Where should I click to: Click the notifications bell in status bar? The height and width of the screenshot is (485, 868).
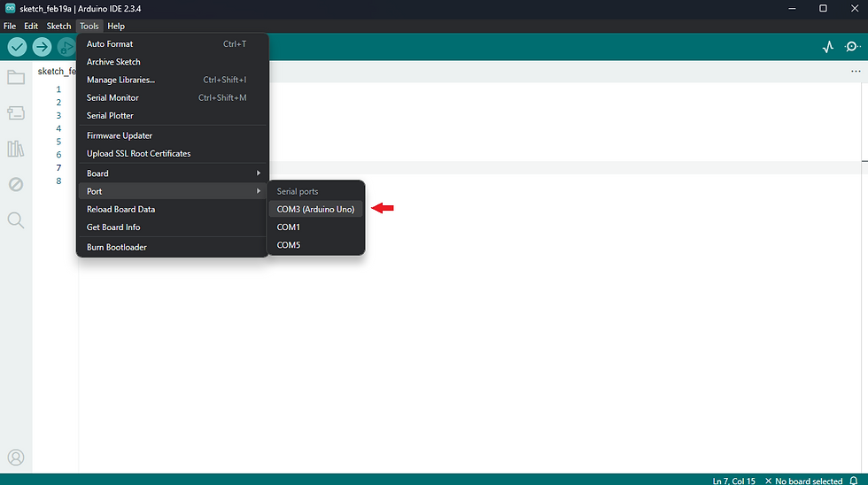[x=854, y=481]
